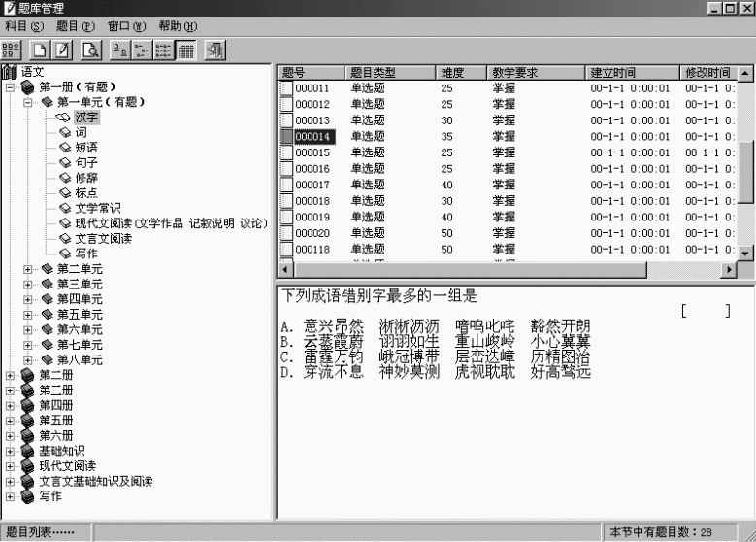
Task: Sort by 题目类型 column header
Action: point(390,73)
